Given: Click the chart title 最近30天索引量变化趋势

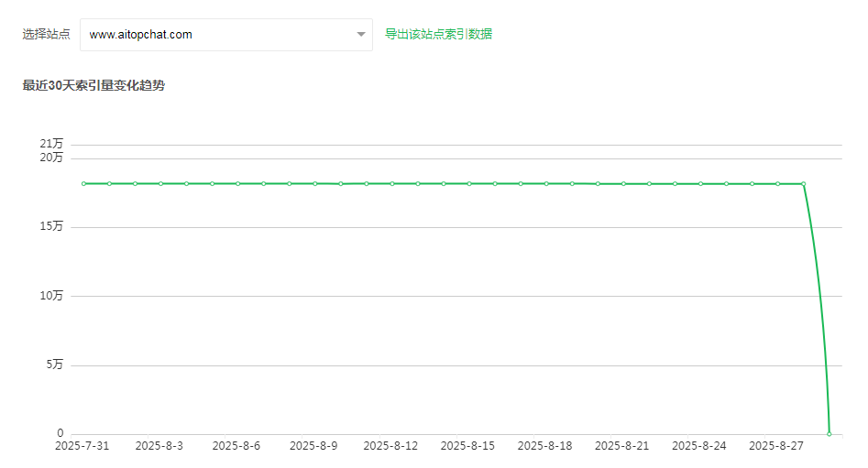Looking at the screenshot, I should point(93,86).
